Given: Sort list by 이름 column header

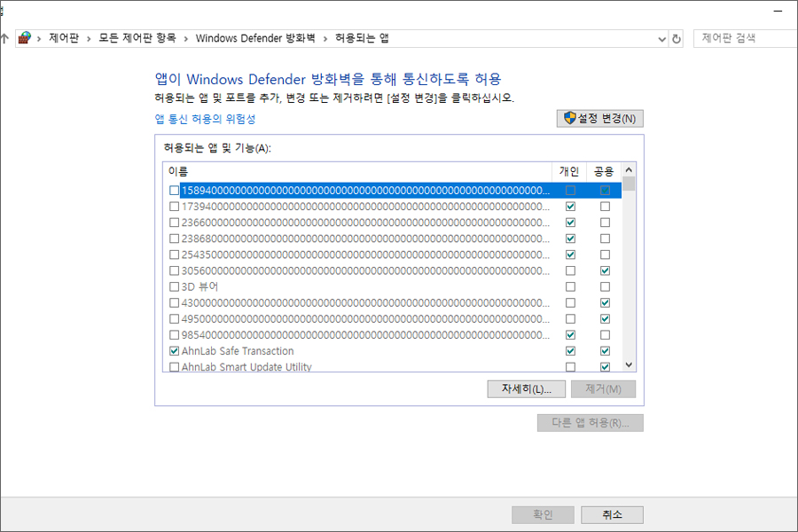Looking at the screenshot, I should tap(357, 171).
